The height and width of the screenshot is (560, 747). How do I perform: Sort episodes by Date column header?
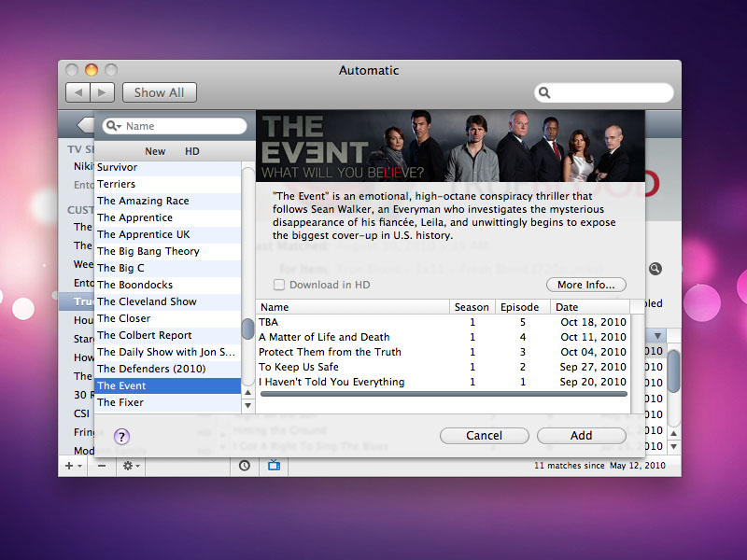[x=590, y=307]
